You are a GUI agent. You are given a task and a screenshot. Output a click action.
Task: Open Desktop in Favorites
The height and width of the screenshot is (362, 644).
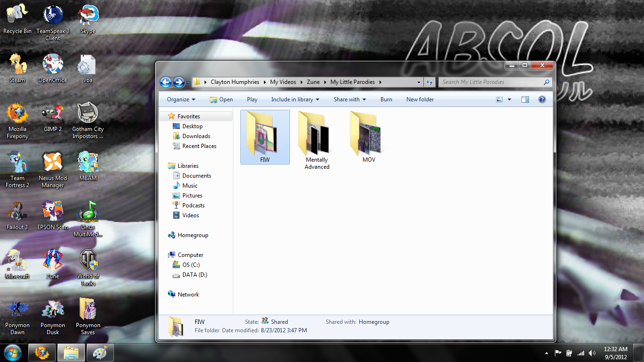coord(192,126)
